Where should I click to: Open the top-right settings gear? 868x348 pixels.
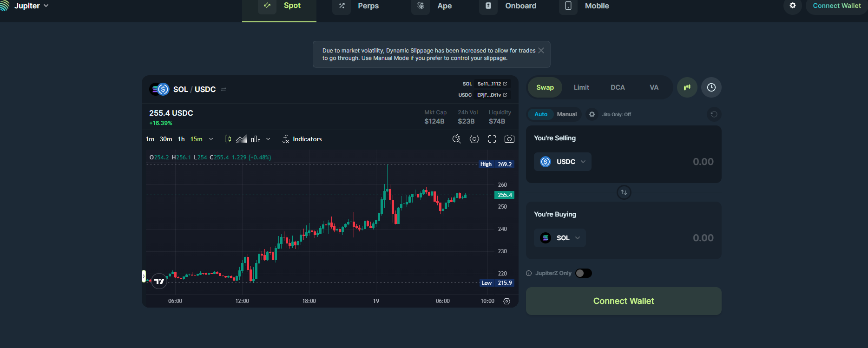coord(793,6)
